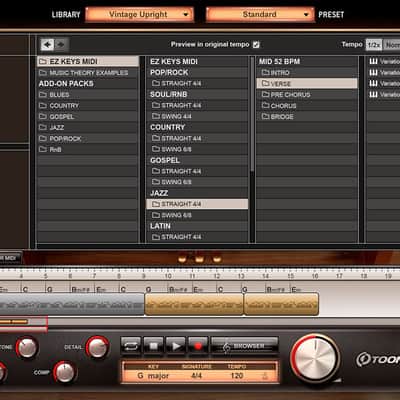Open the Browser with the treble clef button

click(245, 346)
